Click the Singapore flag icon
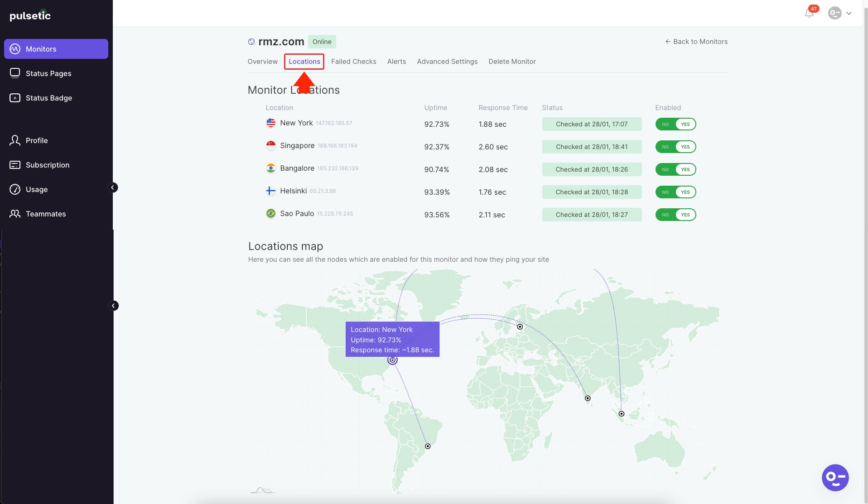 click(x=271, y=145)
